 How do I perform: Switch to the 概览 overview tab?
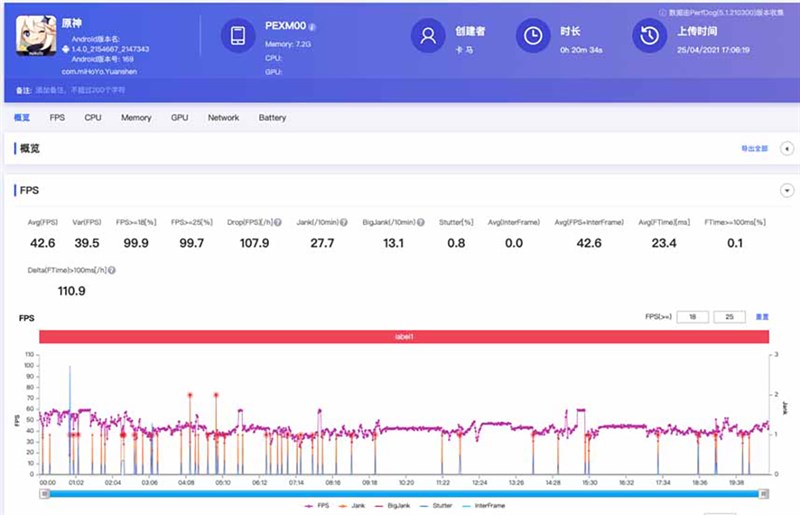[22, 117]
